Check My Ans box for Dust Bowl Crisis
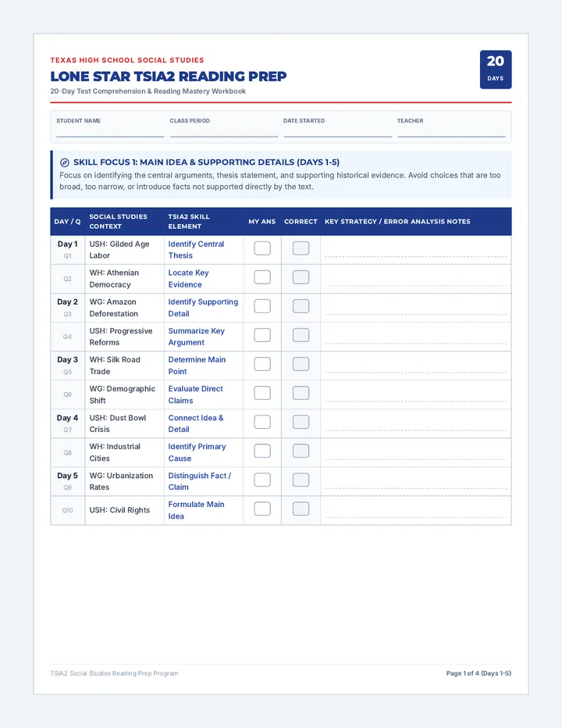This screenshot has height=728, width=562. [x=262, y=422]
